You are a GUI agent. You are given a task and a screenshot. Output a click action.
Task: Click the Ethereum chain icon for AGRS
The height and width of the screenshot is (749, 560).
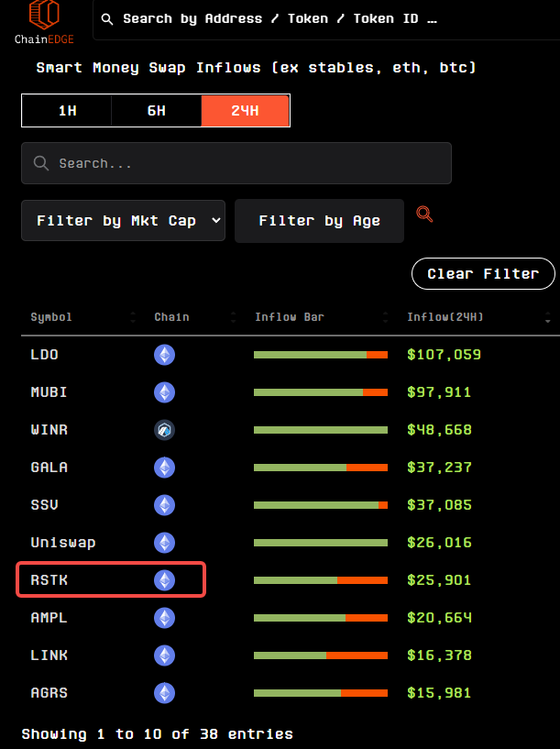[164, 693]
